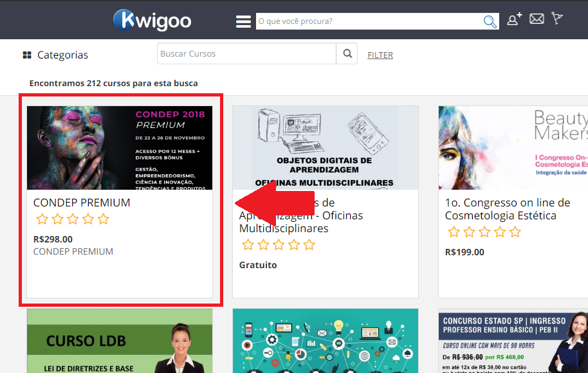This screenshot has width=588, height=373.
Task: Open the hamburger menu icon
Action: (243, 21)
